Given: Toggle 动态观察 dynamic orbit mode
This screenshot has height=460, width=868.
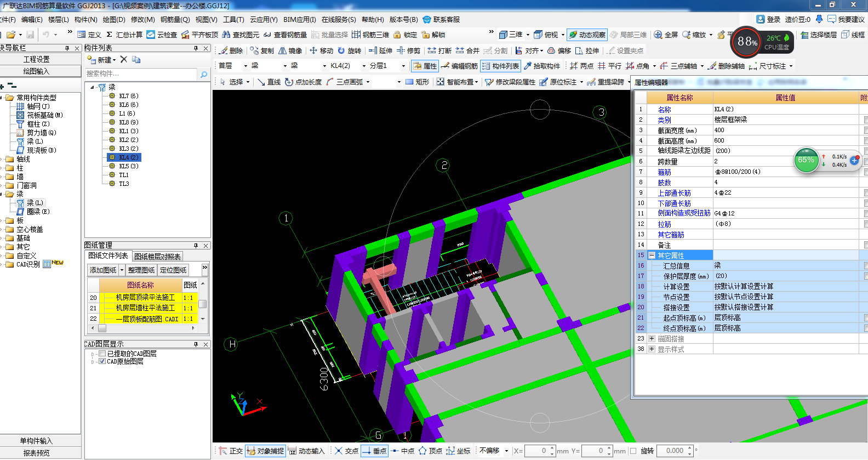Looking at the screenshot, I should pos(587,35).
